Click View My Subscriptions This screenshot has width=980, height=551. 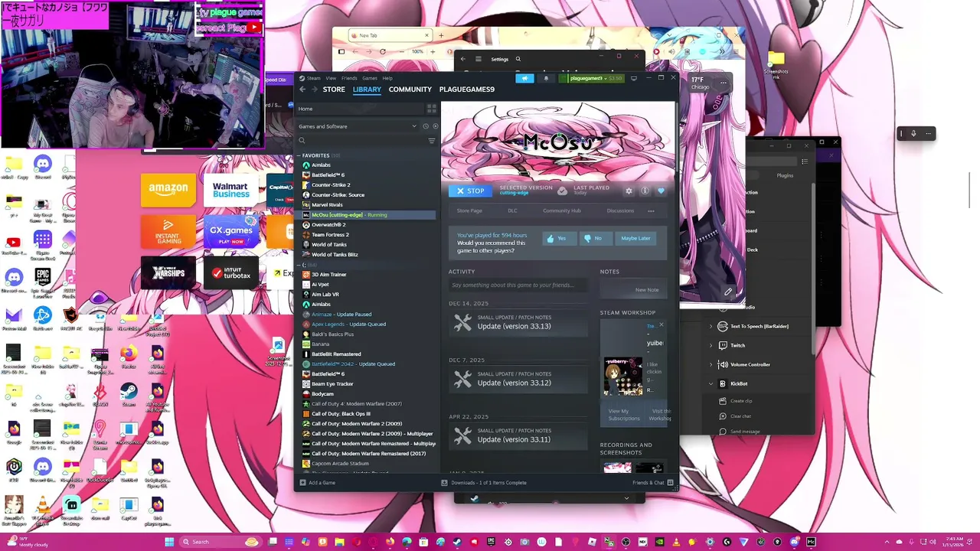click(x=623, y=414)
